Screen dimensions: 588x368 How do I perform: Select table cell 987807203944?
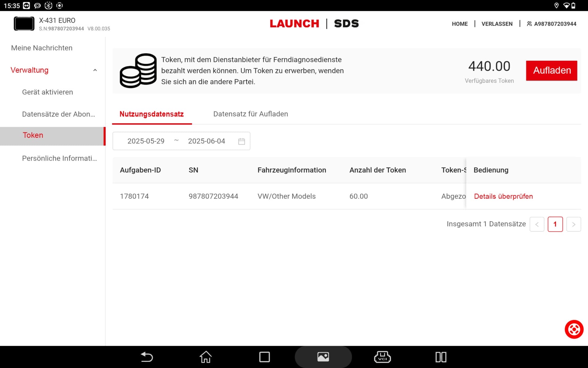click(x=213, y=196)
